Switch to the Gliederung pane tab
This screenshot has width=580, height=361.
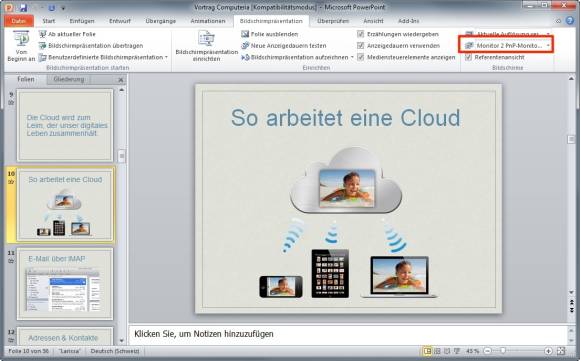tap(69, 79)
